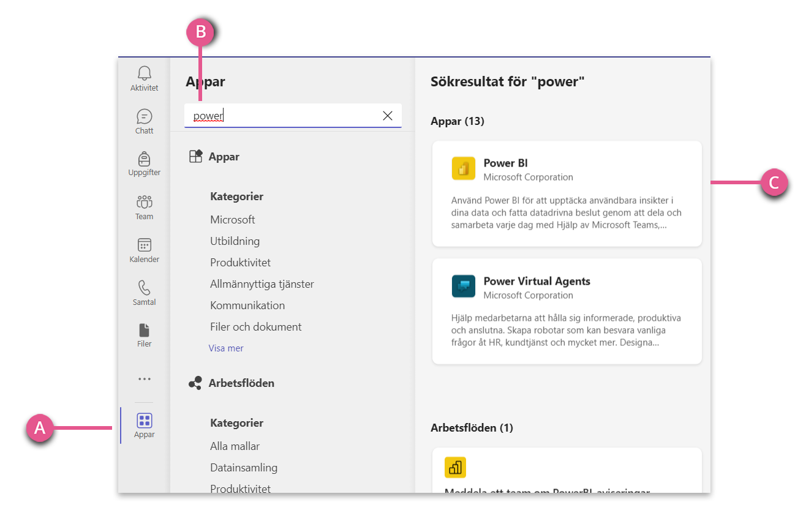Open the Kalender icon

(144, 245)
